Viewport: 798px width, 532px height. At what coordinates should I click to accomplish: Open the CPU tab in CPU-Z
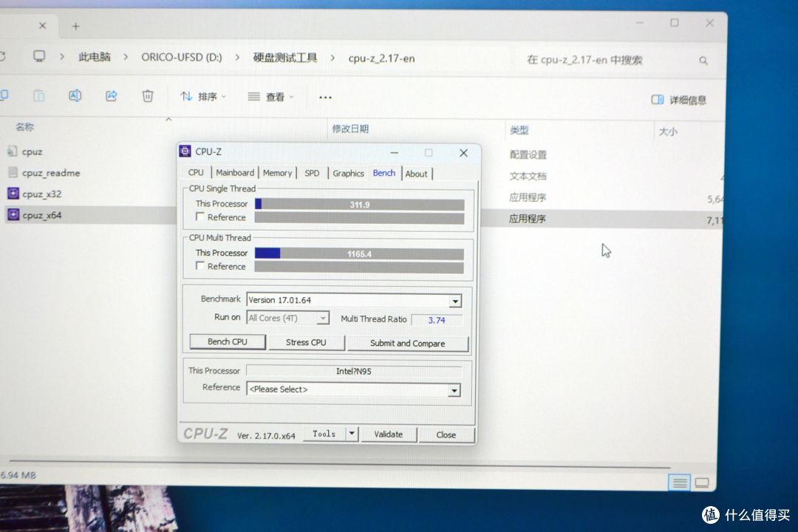click(195, 173)
